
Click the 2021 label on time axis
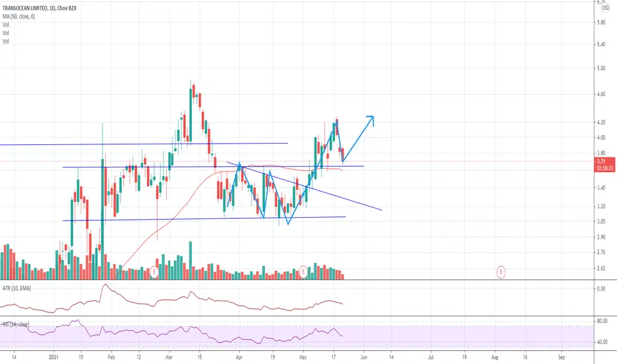54,357
